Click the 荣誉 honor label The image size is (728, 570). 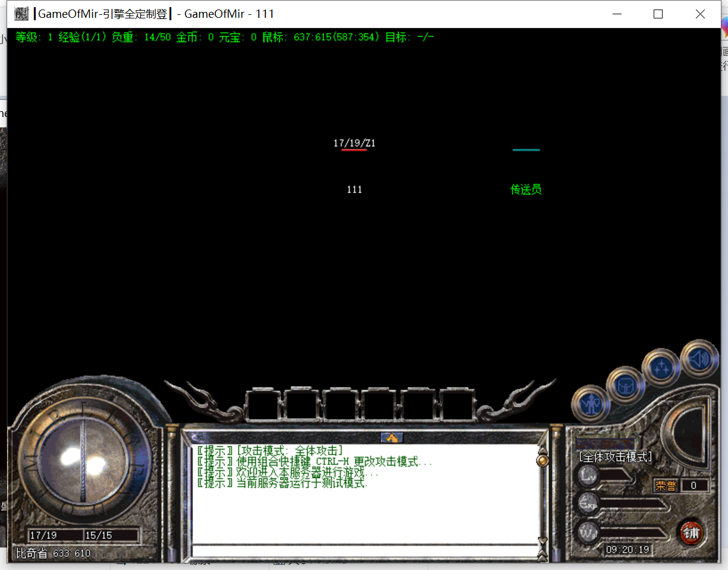click(x=666, y=486)
